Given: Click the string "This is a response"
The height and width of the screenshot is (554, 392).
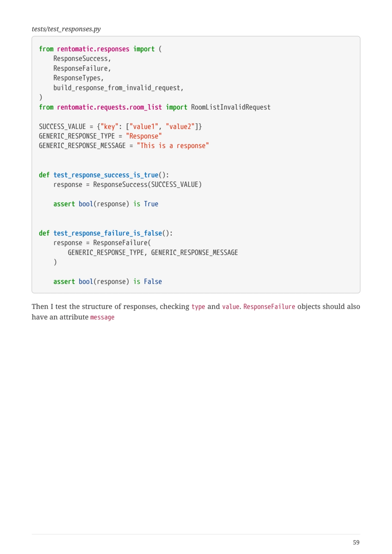Looking at the screenshot, I should click(x=173, y=146).
